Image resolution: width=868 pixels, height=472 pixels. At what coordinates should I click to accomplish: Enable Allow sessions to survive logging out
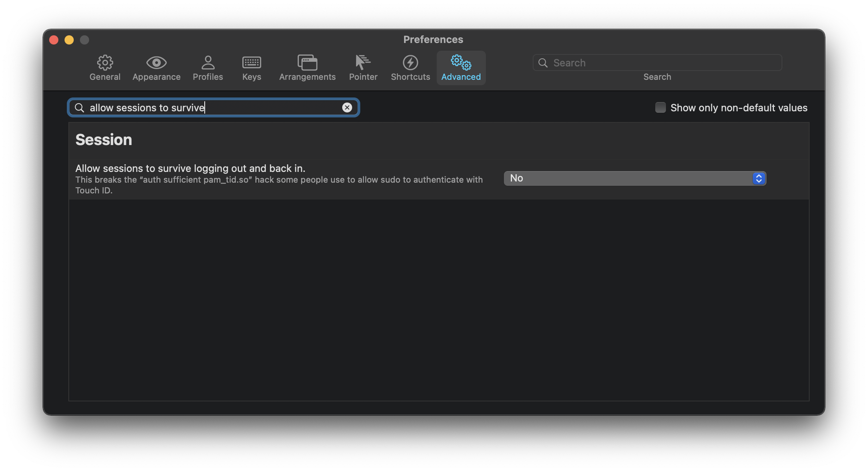click(635, 178)
